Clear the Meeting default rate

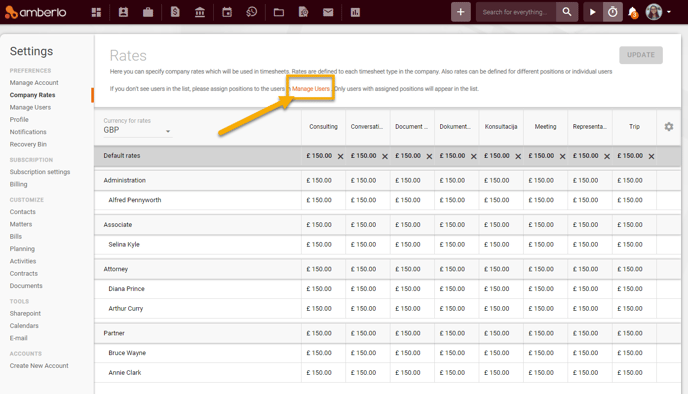(x=562, y=157)
